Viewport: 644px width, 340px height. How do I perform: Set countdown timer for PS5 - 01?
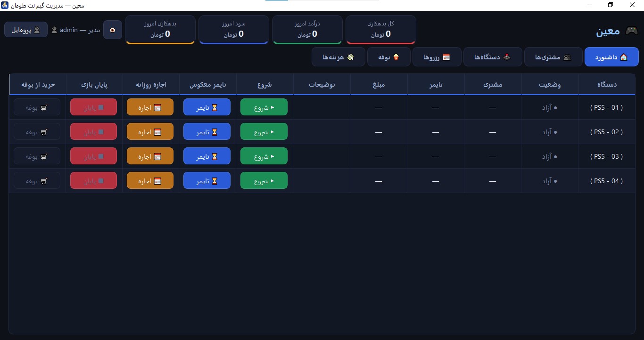click(207, 107)
